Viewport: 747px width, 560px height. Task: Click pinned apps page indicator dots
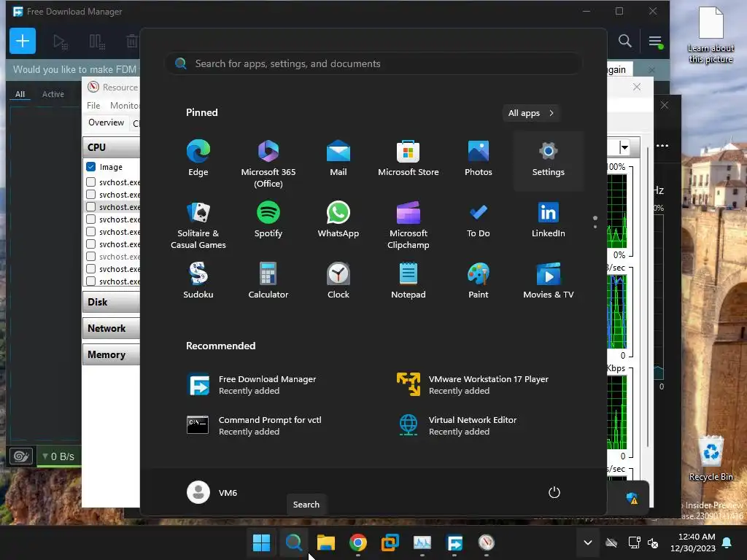click(x=595, y=222)
